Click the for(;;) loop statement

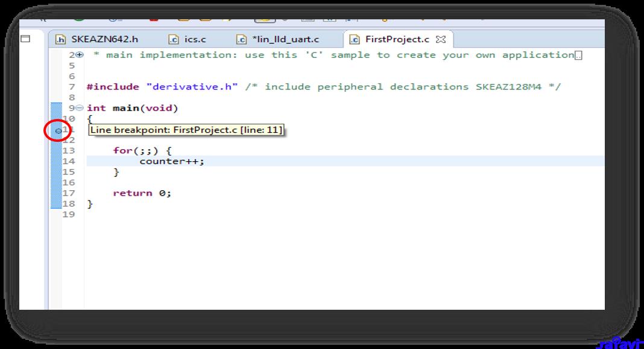134,151
